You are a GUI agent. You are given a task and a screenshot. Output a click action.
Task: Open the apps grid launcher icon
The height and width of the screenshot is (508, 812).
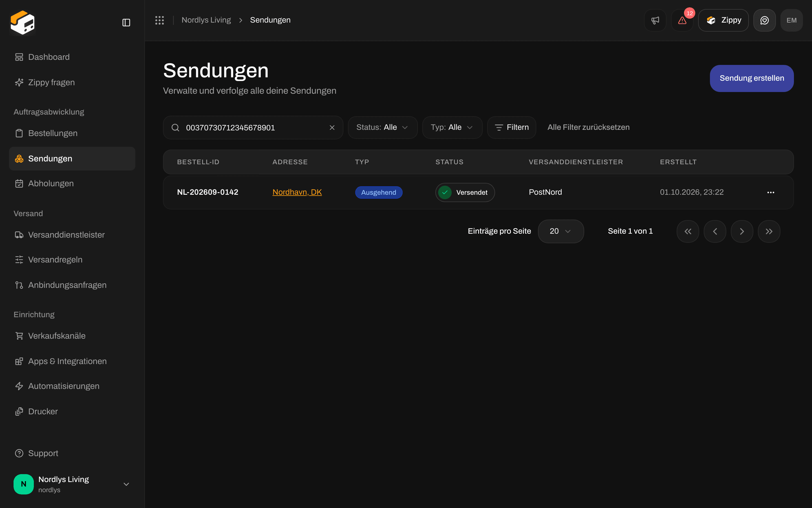[159, 20]
